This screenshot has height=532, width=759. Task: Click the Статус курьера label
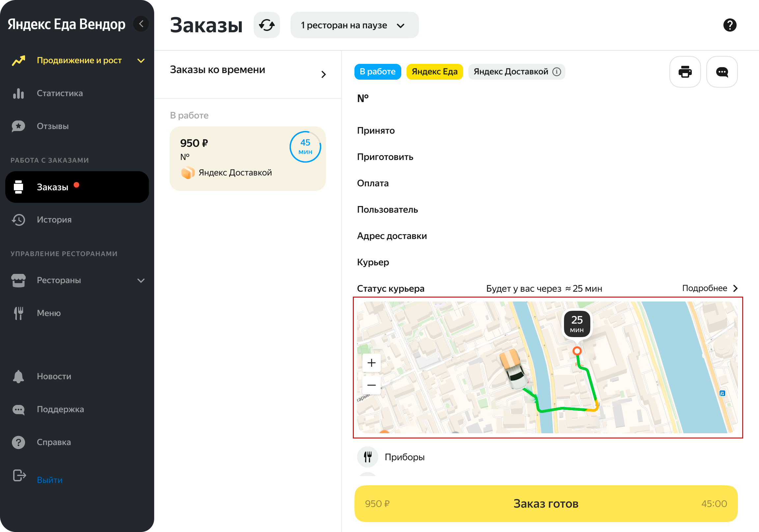pyautogui.click(x=390, y=288)
